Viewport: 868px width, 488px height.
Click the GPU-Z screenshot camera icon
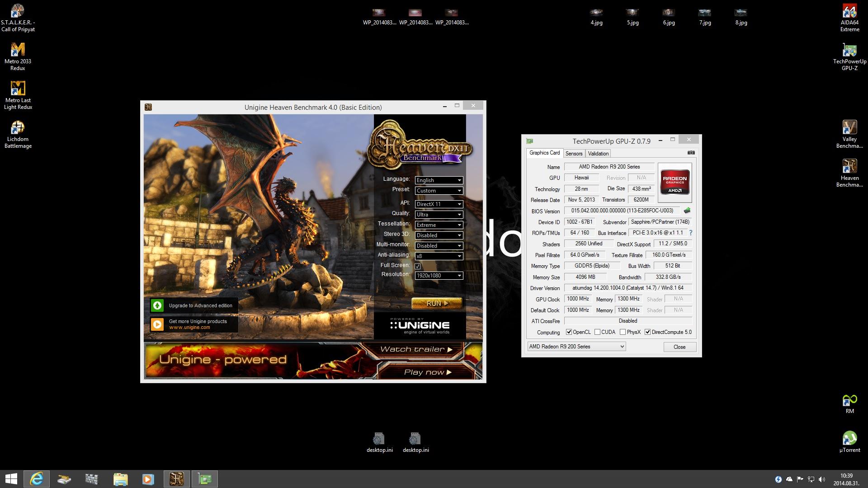coord(691,153)
